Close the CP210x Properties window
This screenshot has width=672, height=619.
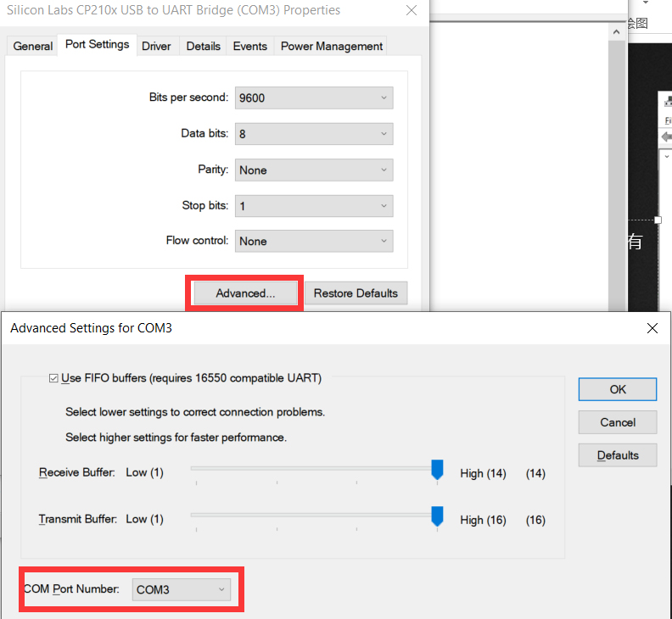[412, 10]
